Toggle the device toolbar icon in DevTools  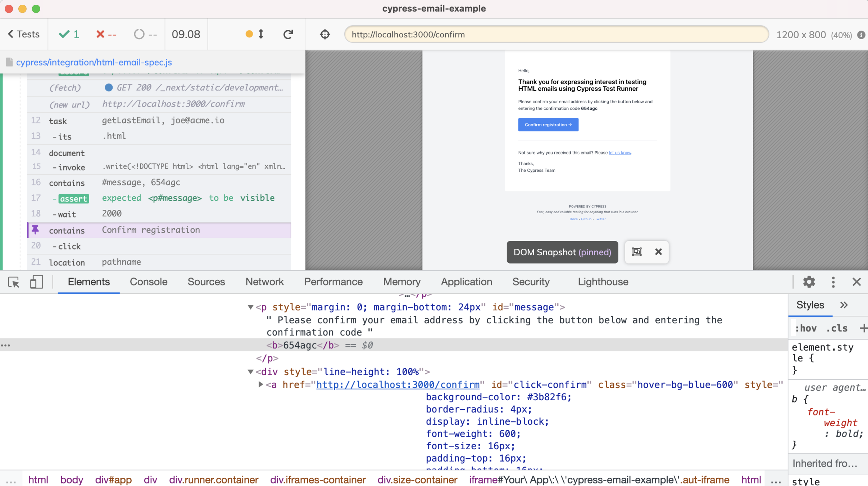pyautogui.click(x=36, y=282)
